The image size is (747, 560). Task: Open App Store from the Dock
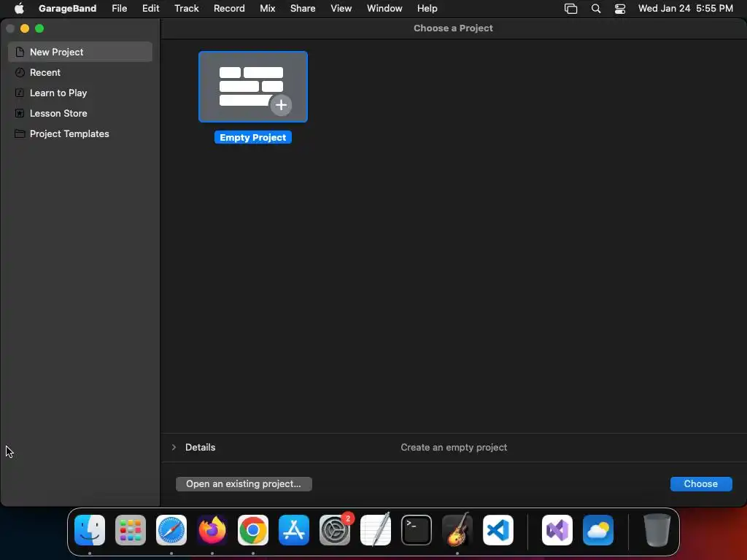294,530
